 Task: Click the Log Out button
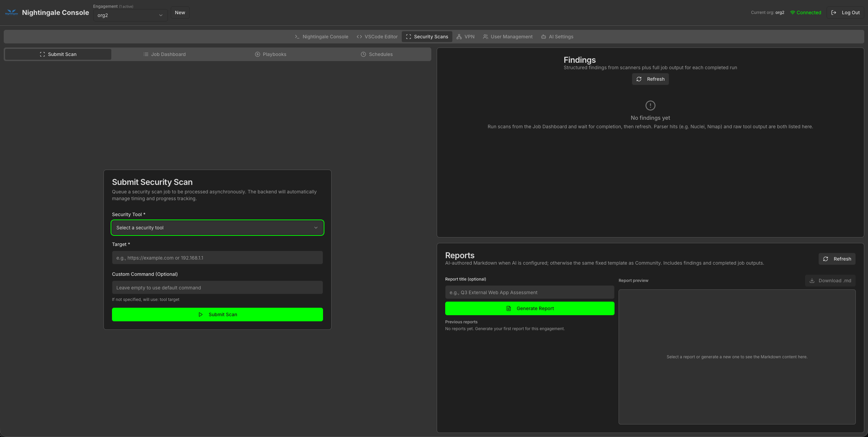coord(845,13)
